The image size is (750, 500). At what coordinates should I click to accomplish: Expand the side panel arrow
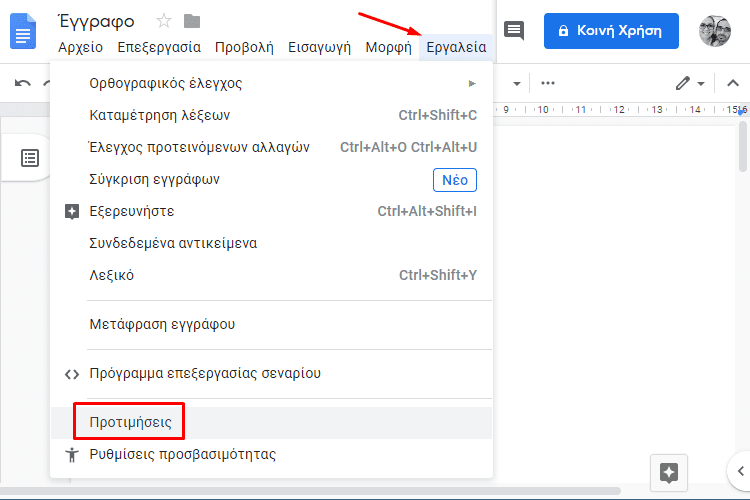740,471
